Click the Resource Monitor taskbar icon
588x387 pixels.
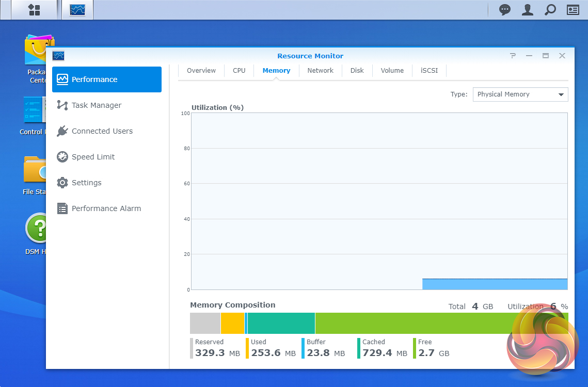pyautogui.click(x=77, y=10)
